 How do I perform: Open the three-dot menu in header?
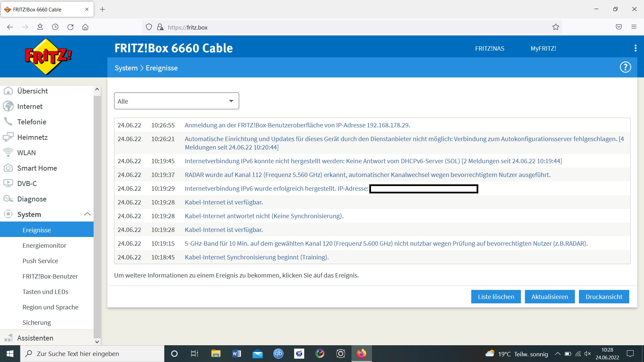coord(635,48)
